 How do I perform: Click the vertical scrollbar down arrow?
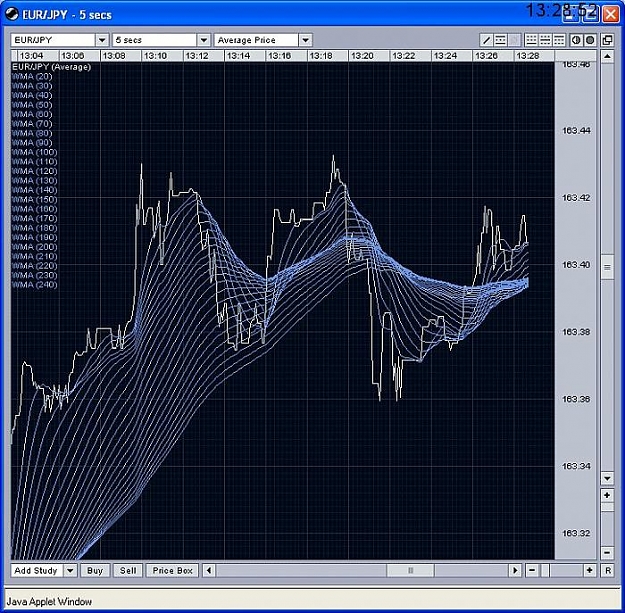click(x=607, y=478)
